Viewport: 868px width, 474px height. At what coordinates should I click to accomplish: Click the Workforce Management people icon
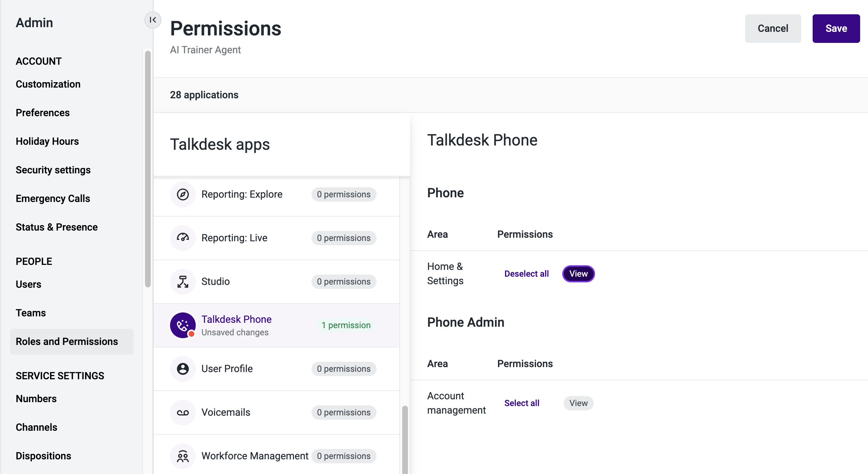[183, 456]
